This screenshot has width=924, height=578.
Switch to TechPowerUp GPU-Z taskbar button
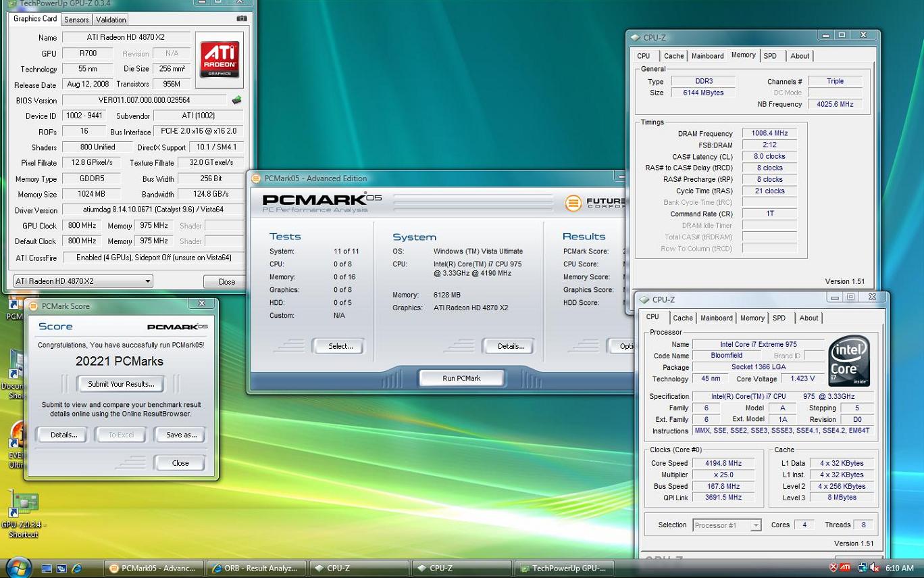[x=564, y=569]
